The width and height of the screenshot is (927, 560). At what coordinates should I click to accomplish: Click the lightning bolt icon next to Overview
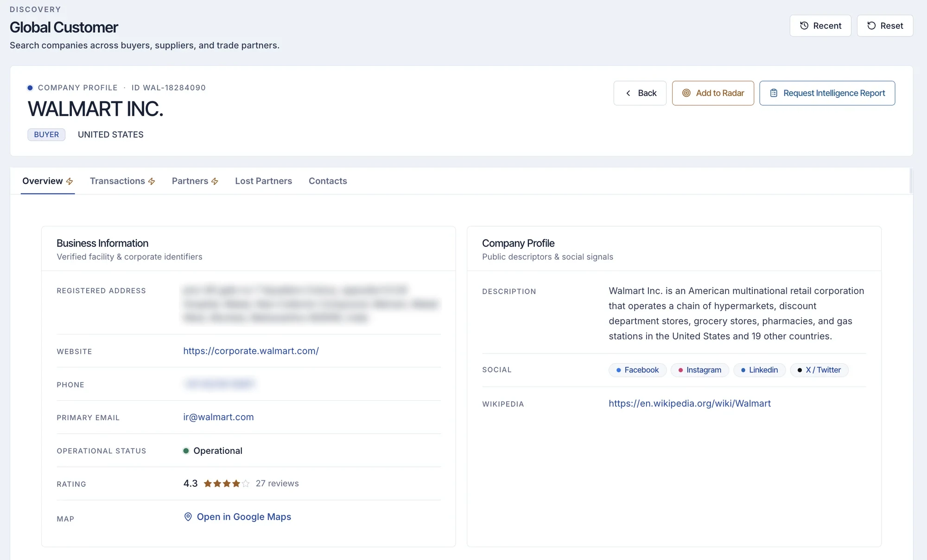tap(70, 181)
